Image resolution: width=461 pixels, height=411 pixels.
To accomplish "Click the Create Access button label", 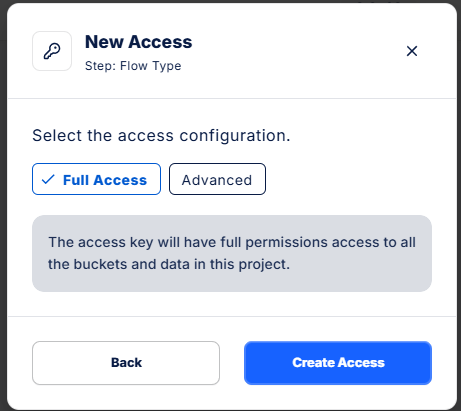I will pos(338,363).
